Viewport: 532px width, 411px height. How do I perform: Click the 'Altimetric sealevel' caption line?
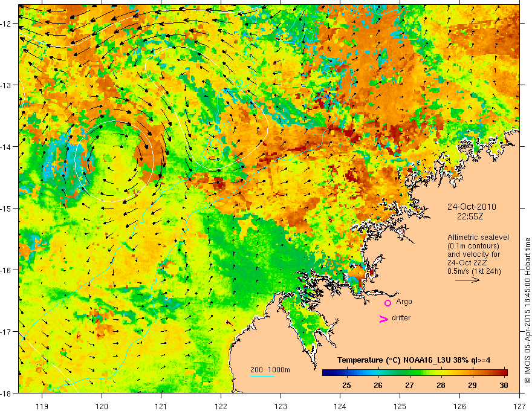pos(478,238)
